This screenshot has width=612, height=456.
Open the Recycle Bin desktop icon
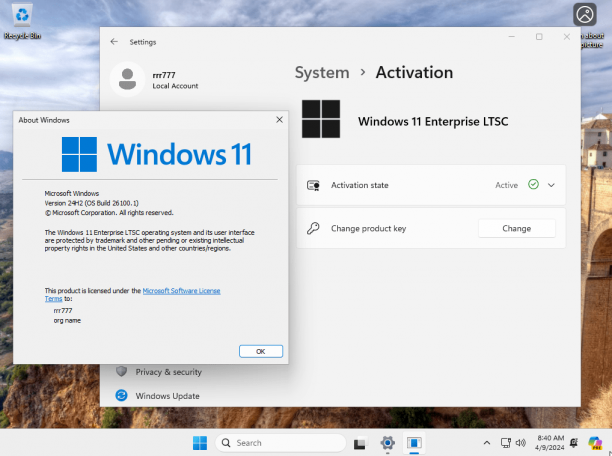[x=22, y=21]
